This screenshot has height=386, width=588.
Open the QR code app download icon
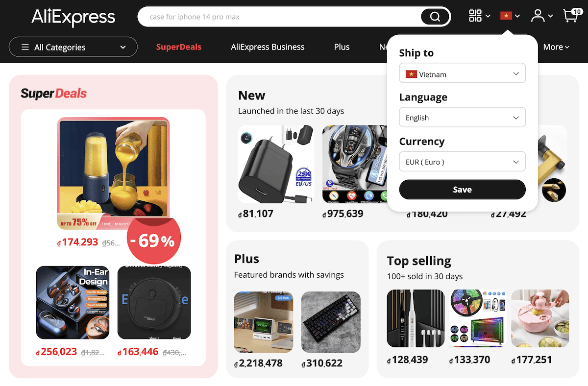click(475, 16)
